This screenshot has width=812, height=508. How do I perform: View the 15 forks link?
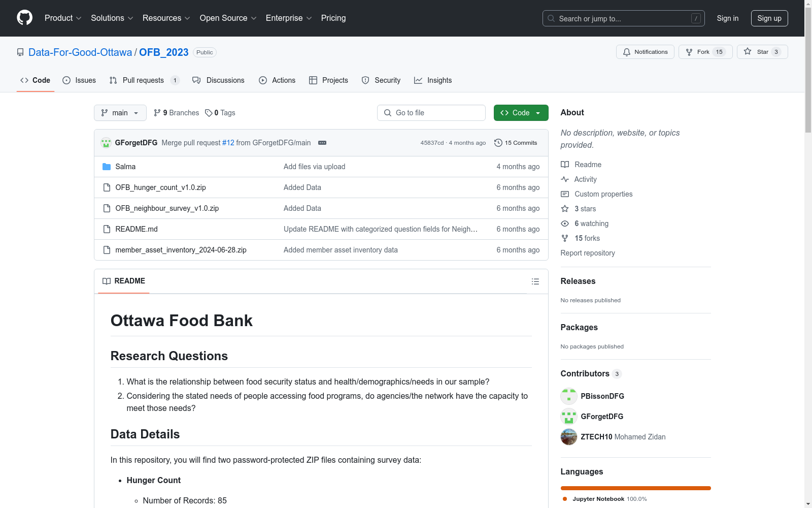pos(581,238)
